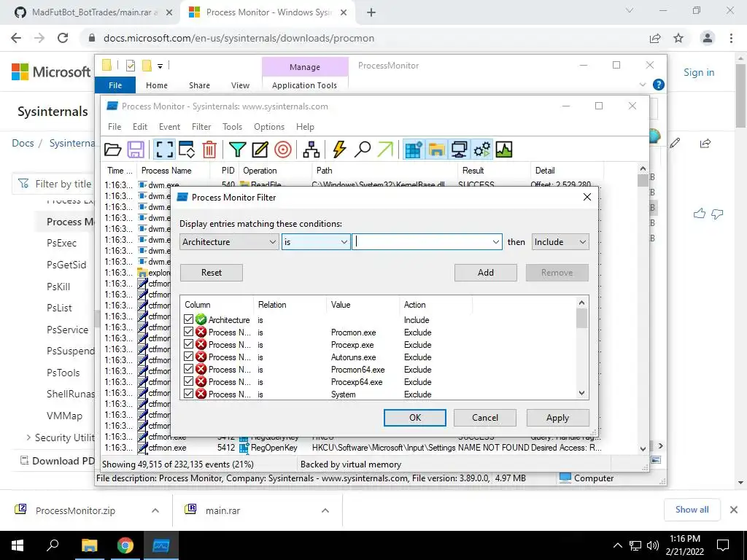The height and width of the screenshot is (560, 747).
Task: Click the thumbs up feedback icon
Action: (700, 214)
